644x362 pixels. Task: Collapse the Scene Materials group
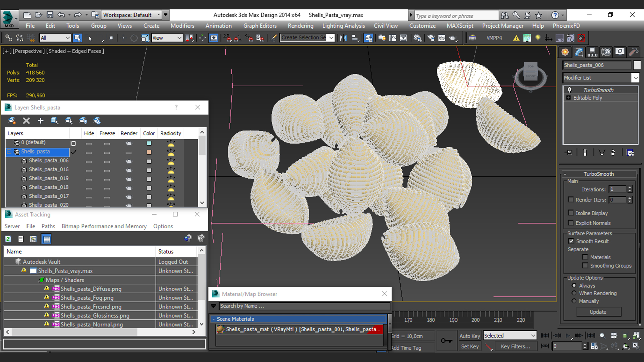click(x=213, y=319)
